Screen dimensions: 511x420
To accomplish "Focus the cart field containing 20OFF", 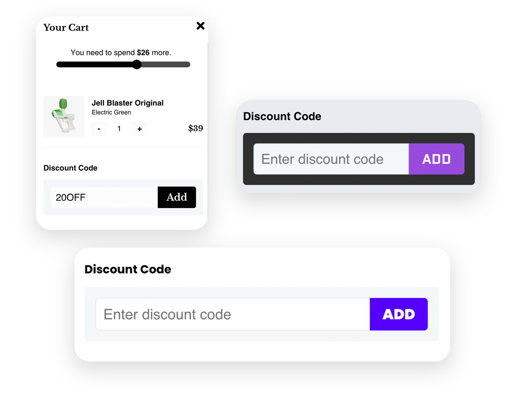I will pos(104,197).
